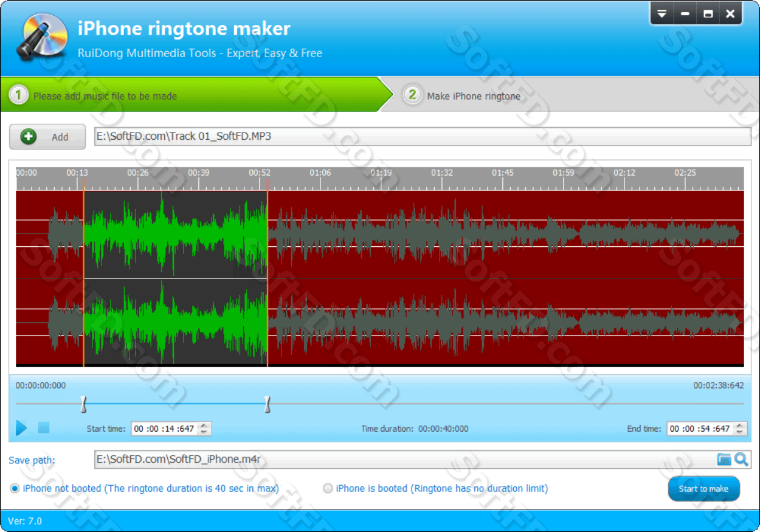
Task: Click the Add music file button
Action: 47,137
